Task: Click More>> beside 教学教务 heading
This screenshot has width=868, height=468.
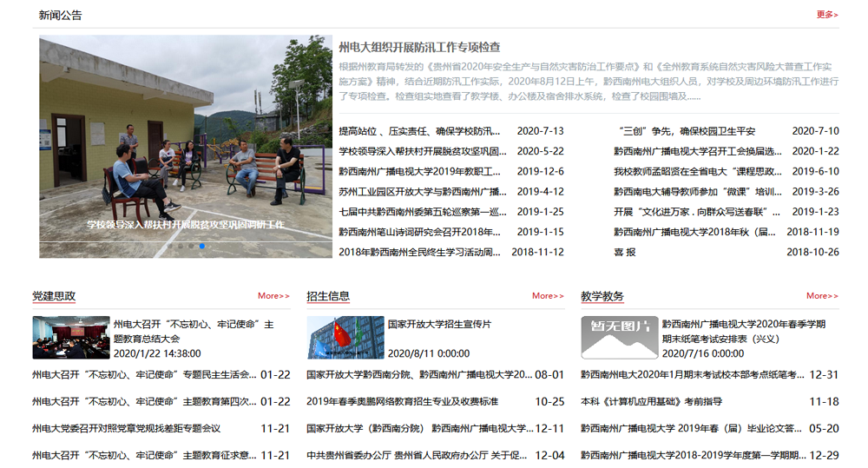Action: (x=822, y=296)
